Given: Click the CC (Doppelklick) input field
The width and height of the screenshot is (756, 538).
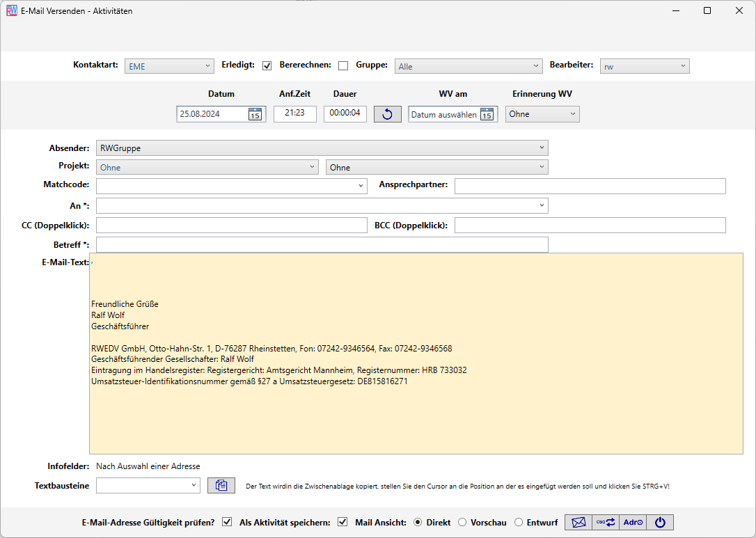Looking at the screenshot, I should click(231, 225).
